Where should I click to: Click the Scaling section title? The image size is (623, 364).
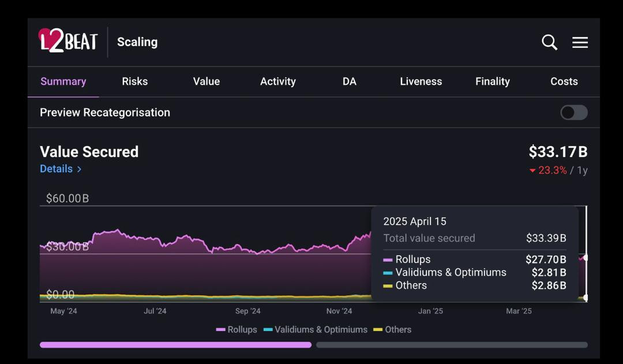click(x=137, y=42)
